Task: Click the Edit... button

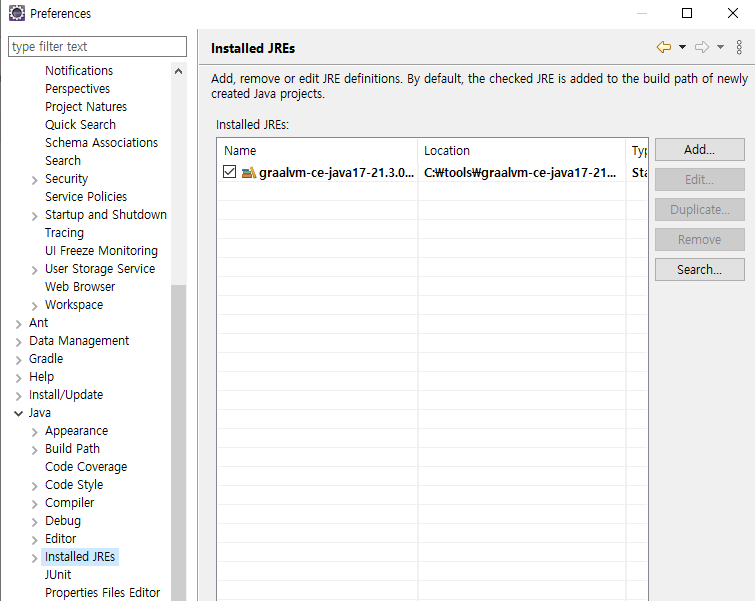Action: point(700,180)
